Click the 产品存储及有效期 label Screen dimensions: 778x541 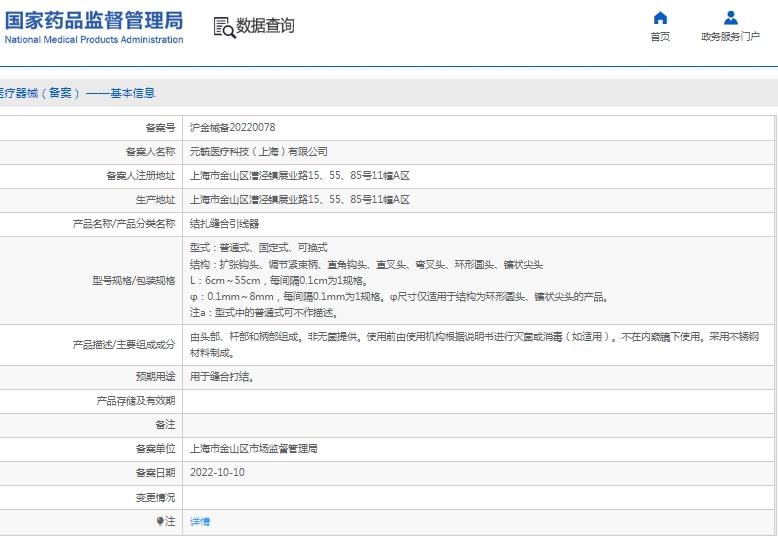pyautogui.click(x=135, y=401)
